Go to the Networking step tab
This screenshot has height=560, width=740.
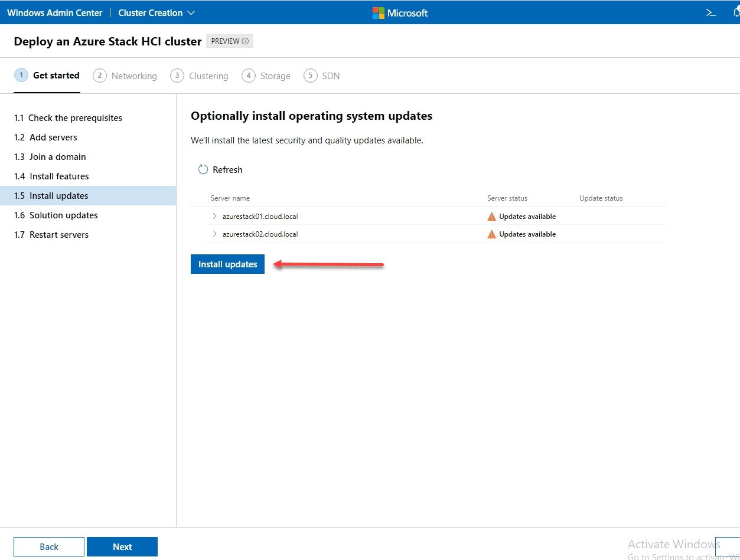125,76
